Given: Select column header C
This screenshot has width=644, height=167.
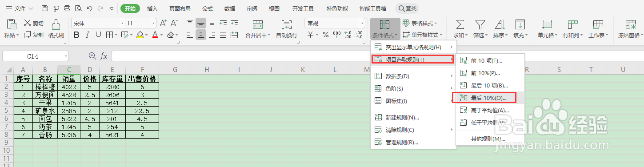Looking at the screenshot, I should click(x=69, y=69).
